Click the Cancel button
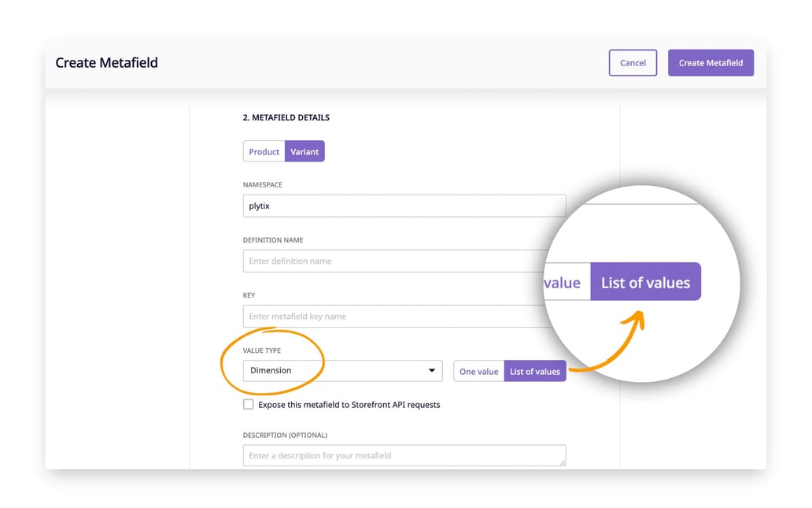The width and height of the screenshot is (812, 508). coord(633,63)
